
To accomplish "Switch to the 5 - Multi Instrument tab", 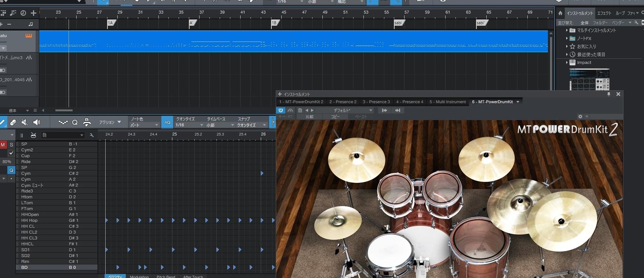I will tap(447, 102).
